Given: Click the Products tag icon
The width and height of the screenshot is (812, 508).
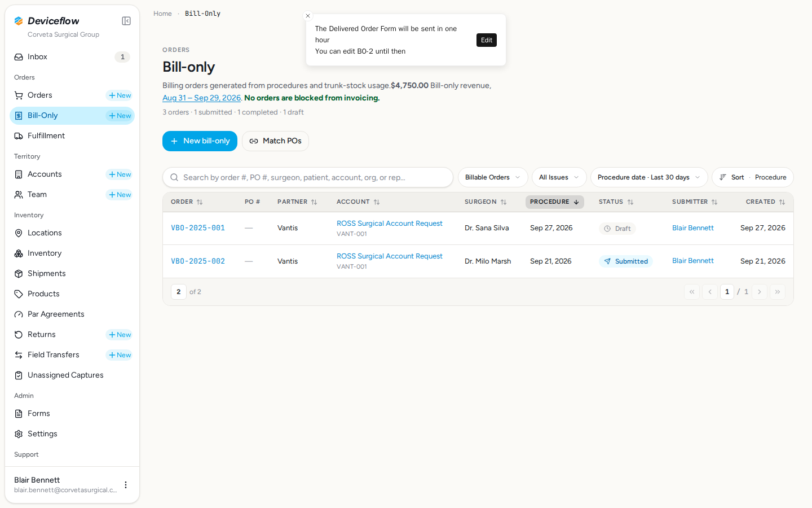Looking at the screenshot, I should 19,294.
